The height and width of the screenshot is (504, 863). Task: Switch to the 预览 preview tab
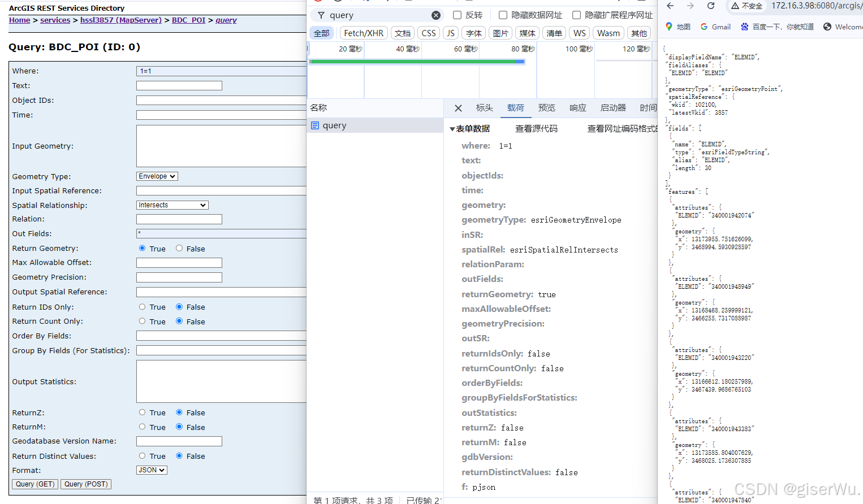pos(546,108)
